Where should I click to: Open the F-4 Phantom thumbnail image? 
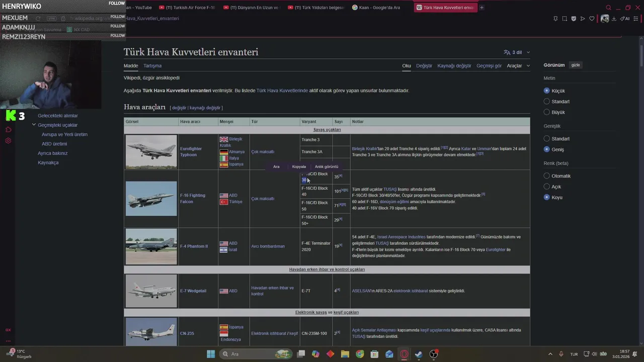[151, 246]
